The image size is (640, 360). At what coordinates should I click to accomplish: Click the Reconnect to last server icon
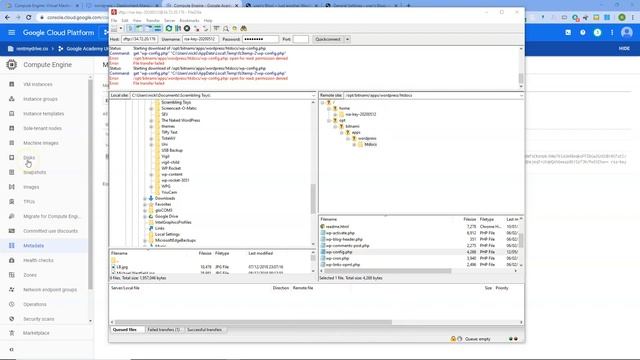[x=206, y=29]
